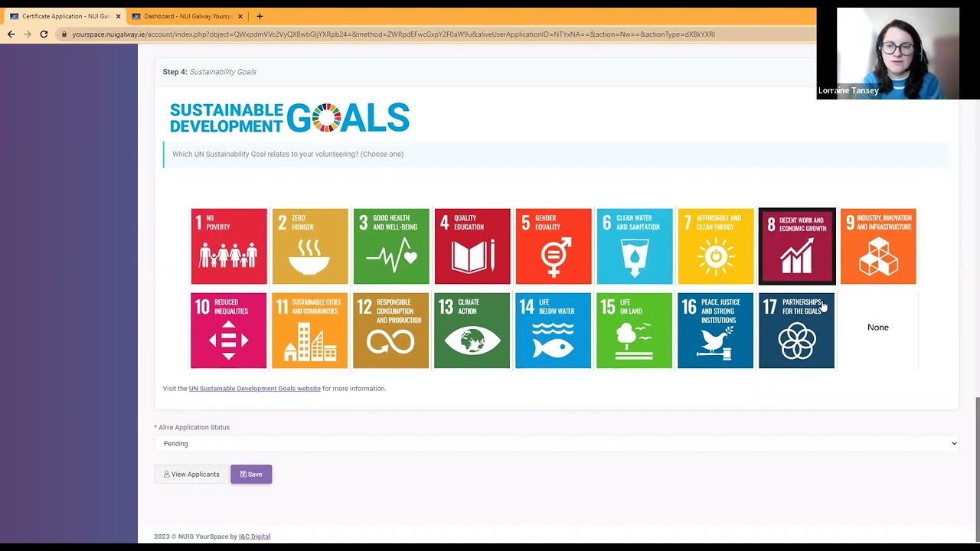Click the Sustainable Development Goals logo
This screenshot has width=980, height=551.
289,119
